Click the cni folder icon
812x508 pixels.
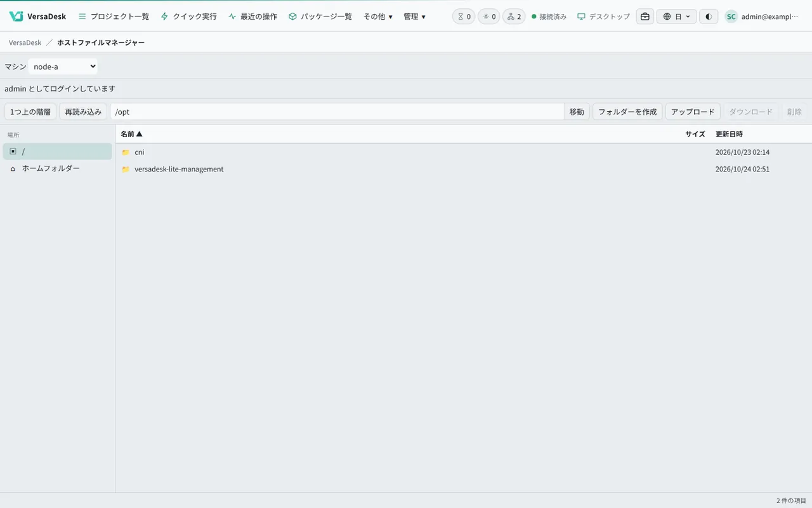click(x=126, y=152)
